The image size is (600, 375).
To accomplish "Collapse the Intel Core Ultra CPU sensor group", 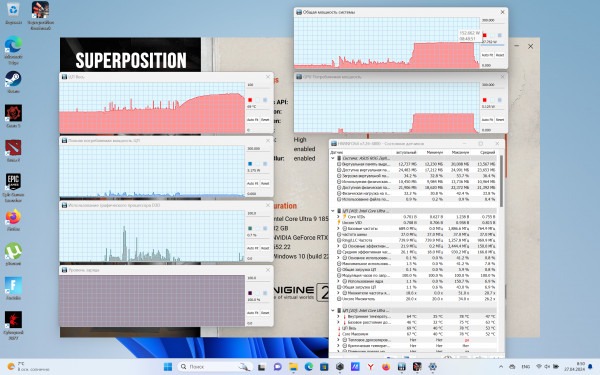I will point(333,211).
